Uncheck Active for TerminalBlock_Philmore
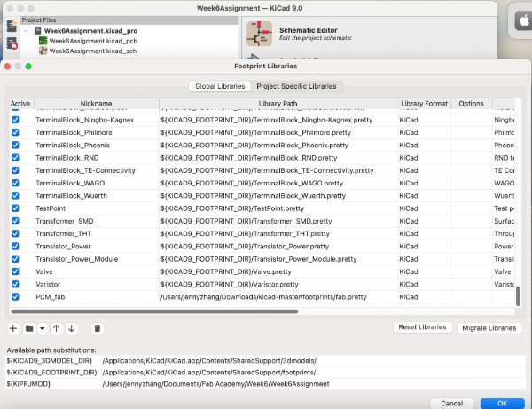The height and width of the screenshot is (409, 532). (x=15, y=132)
